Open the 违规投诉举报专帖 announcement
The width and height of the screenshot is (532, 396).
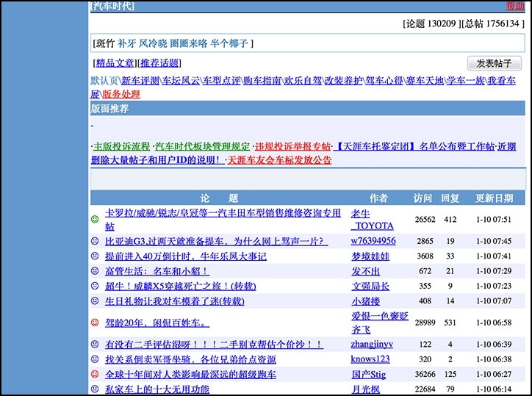pos(292,146)
